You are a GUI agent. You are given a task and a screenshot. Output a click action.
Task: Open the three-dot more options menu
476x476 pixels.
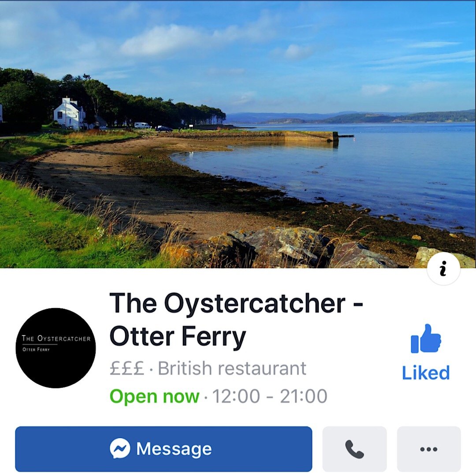429,449
